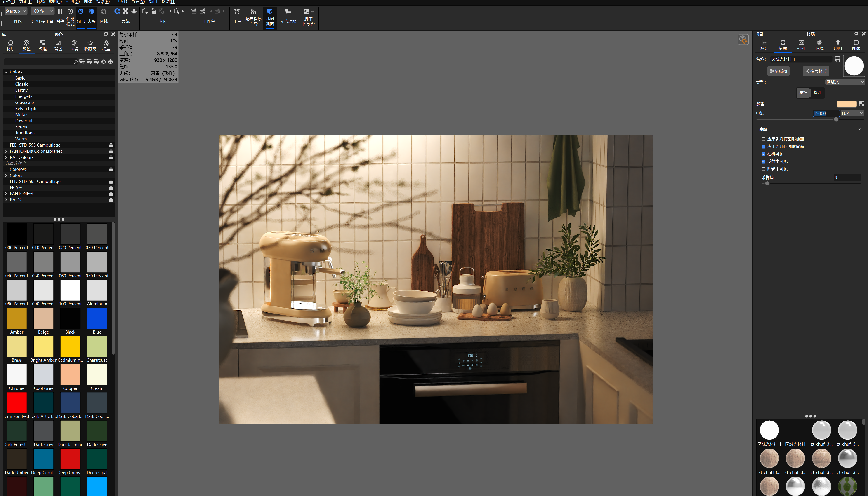Open the Lux power unit dropdown
Viewport: 868px width, 496px height.
[852, 113]
